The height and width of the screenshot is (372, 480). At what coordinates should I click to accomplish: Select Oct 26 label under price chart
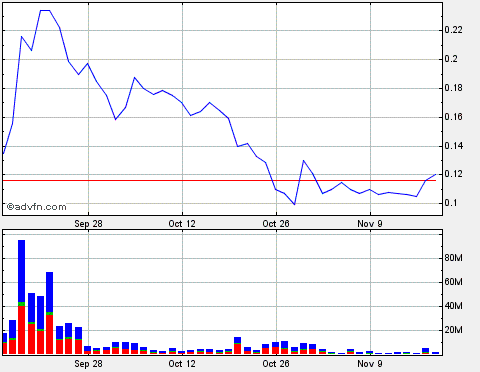pyautogui.click(x=276, y=224)
